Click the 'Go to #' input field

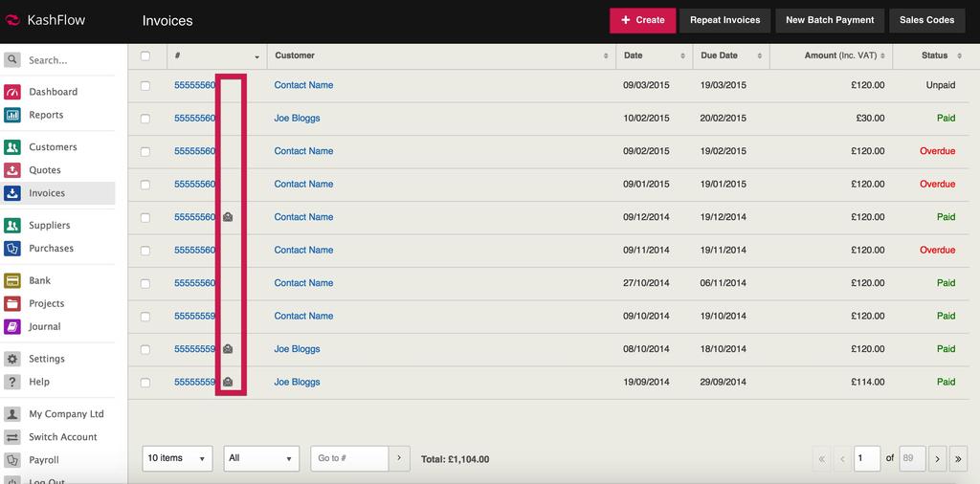(x=349, y=458)
